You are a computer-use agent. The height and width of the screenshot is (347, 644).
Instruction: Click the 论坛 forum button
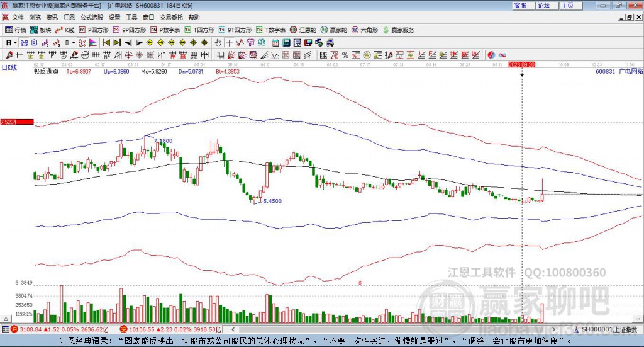(547, 5)
